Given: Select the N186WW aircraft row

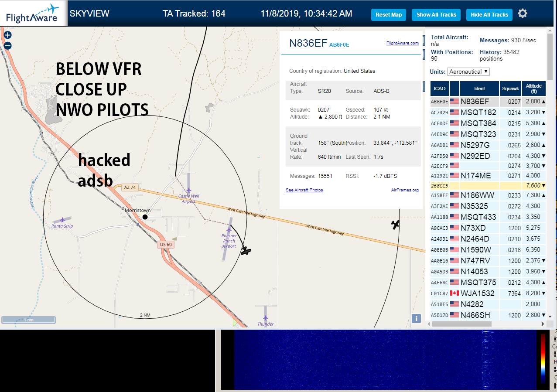Looking at the screenshot, I should click(488, 195).
